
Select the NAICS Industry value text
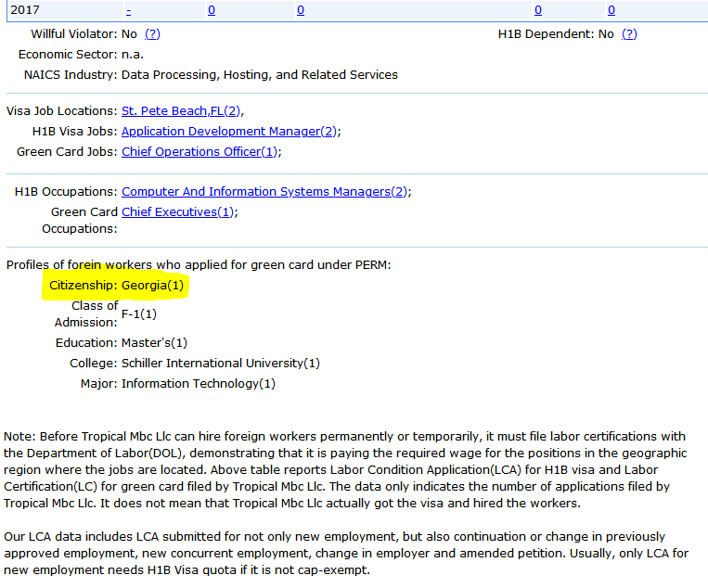tap(260, 75)
